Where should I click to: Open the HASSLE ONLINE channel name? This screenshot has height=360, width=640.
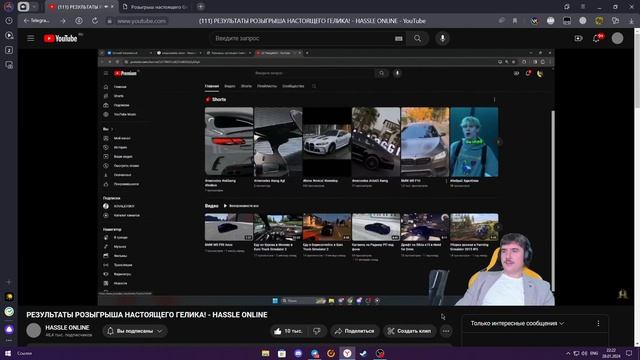67,328
